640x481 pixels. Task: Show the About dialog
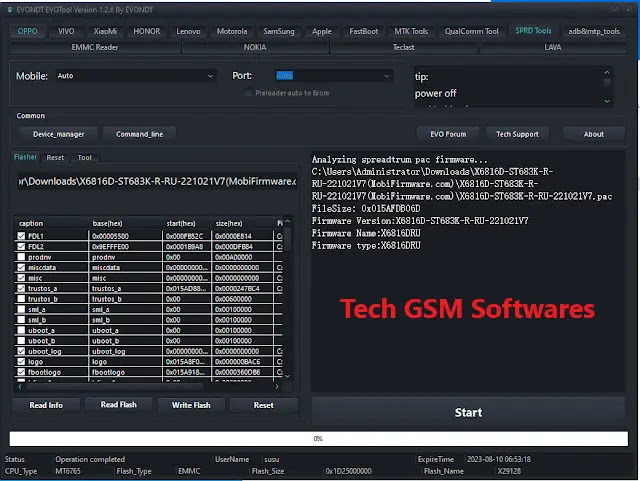pos(593,134)
